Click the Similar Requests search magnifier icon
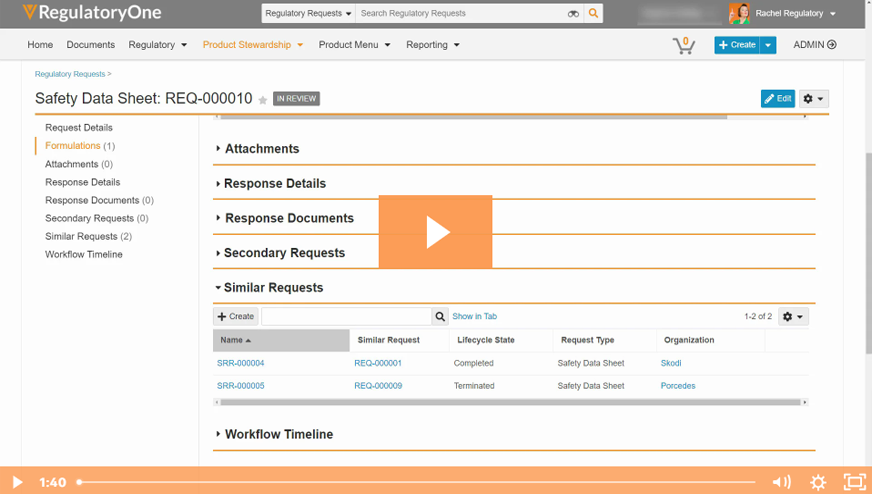The image size is (872, 494). [x=440, y=317]
